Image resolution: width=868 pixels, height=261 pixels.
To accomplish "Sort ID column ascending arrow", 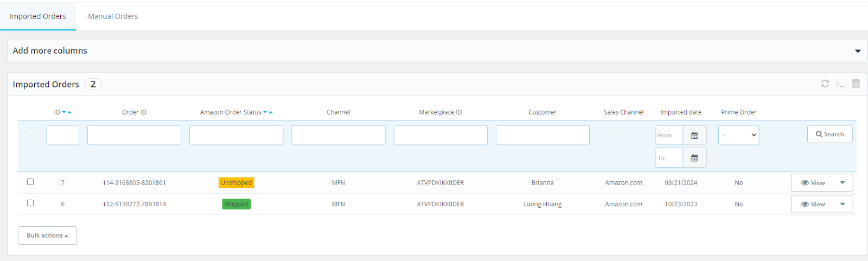I will click(70, 112).
